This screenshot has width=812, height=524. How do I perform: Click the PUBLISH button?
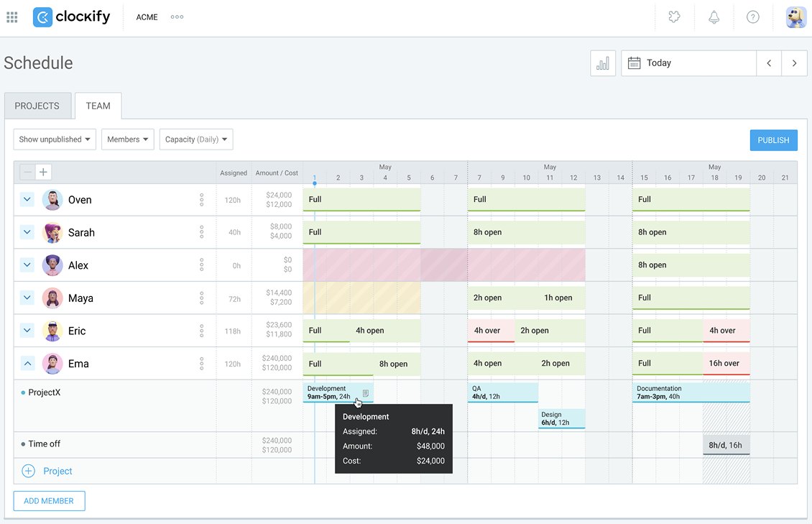(773, 139)
